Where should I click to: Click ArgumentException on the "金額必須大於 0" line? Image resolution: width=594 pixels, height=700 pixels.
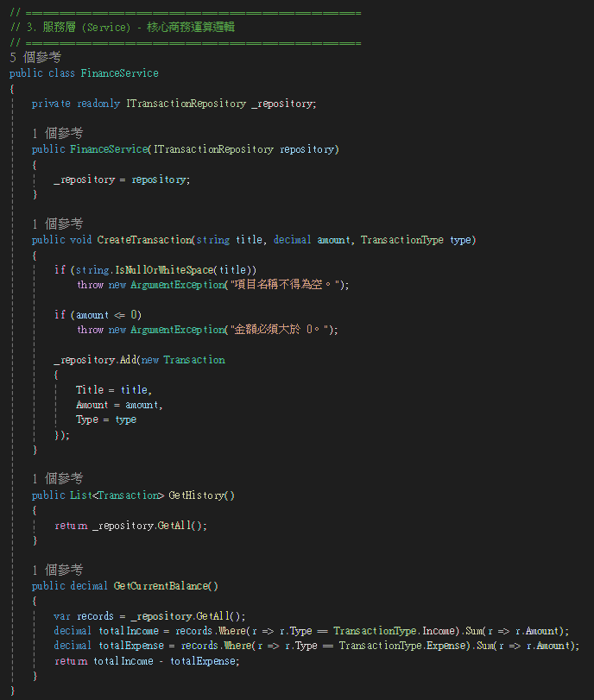coord(177,330)
